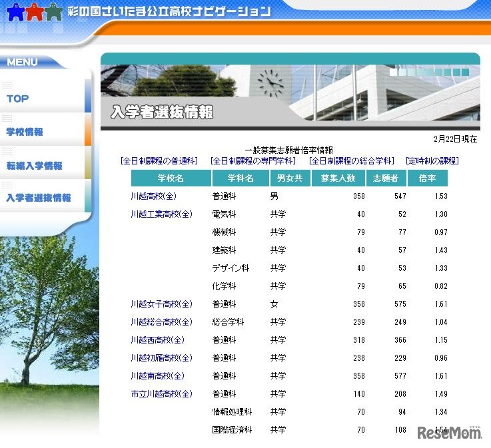
Task: Click the 一般募集志願者倍率情報 heading
Action: pos(288,150)
